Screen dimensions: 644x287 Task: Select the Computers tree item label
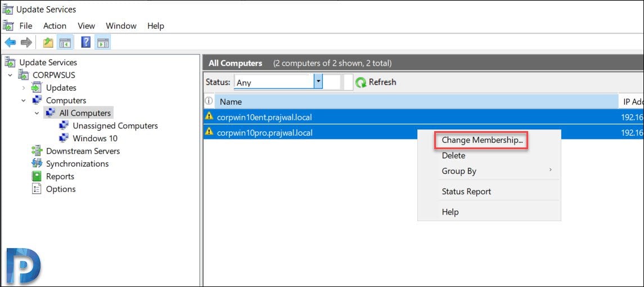(66, 101)
